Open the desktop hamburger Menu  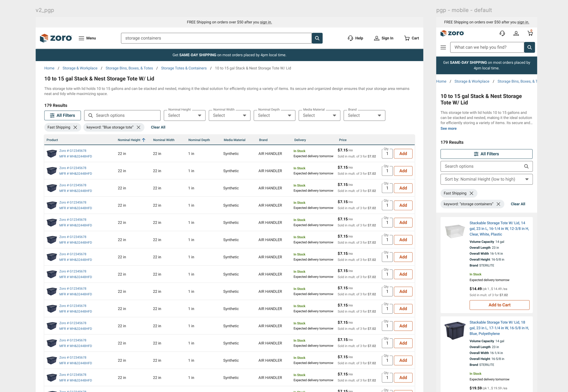click(81, 38)
